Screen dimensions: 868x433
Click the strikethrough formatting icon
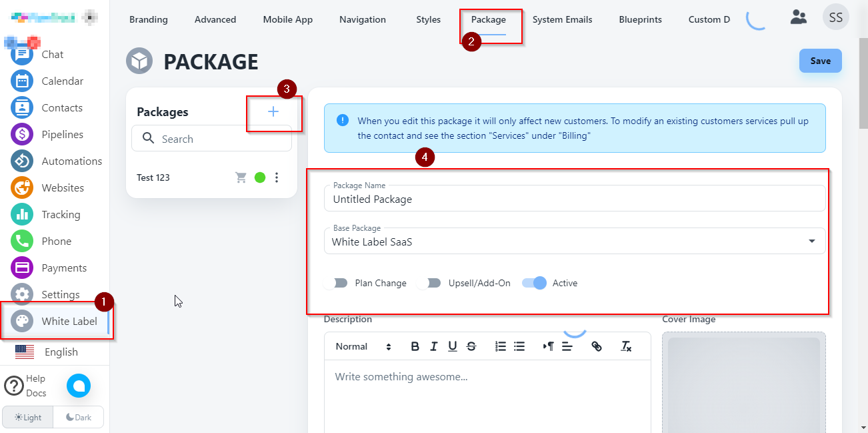pyautogui.click(x=471, y=346)
